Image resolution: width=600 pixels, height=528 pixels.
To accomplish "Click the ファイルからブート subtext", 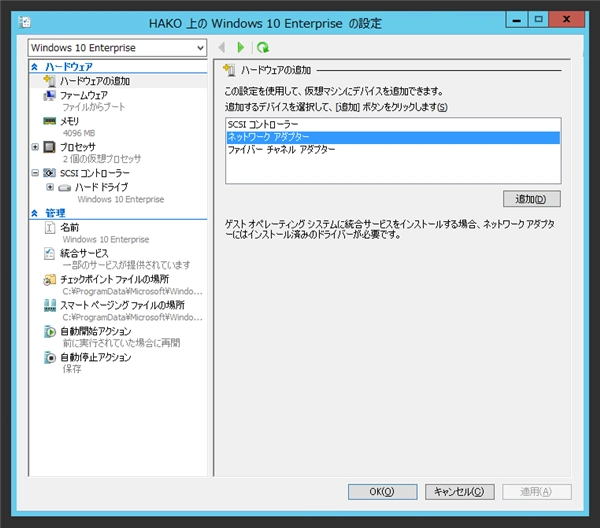I will [x=94, y=107].
